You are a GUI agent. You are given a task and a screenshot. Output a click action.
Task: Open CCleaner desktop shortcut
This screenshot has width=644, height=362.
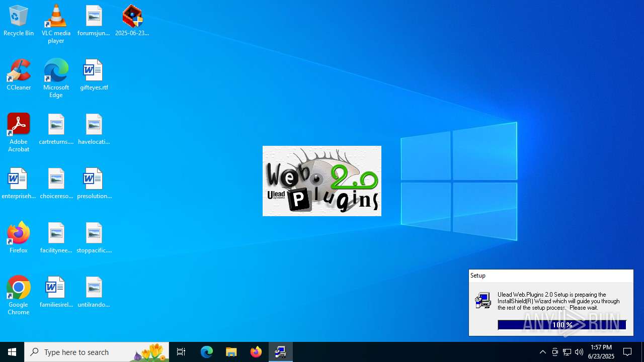point(19,75)
